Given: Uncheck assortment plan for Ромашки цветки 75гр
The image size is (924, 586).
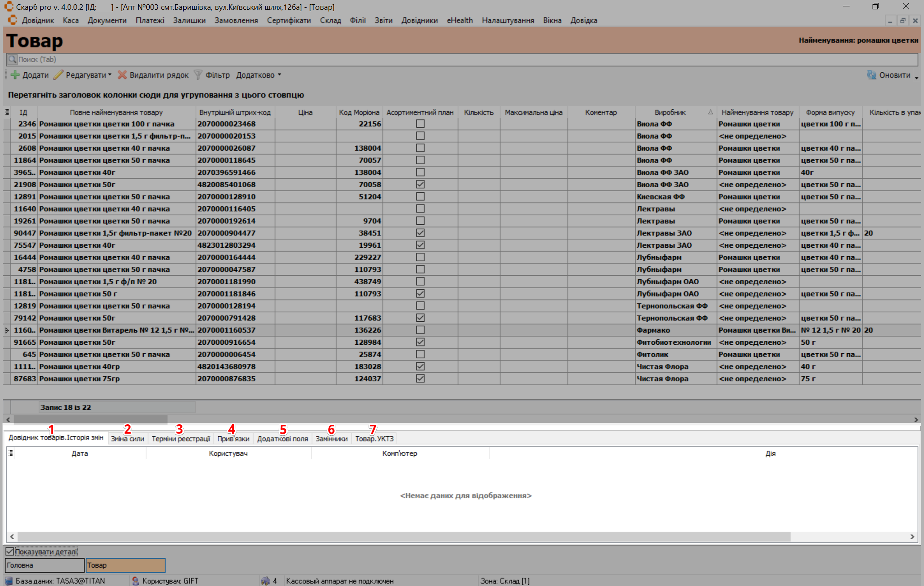Looking at the screenshot, I should point(420,378).
